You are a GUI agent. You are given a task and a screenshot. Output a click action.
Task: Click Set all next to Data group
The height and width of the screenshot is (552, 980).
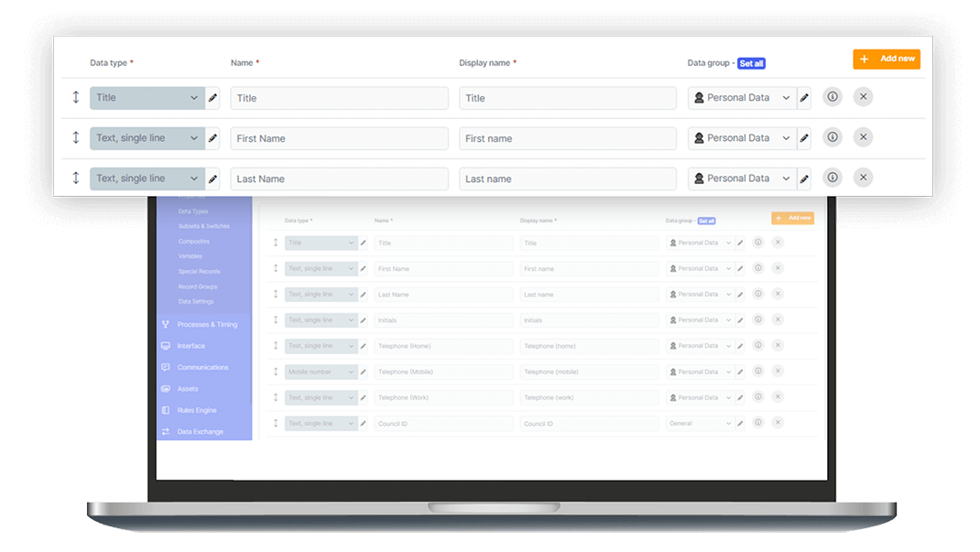[751, 63]
